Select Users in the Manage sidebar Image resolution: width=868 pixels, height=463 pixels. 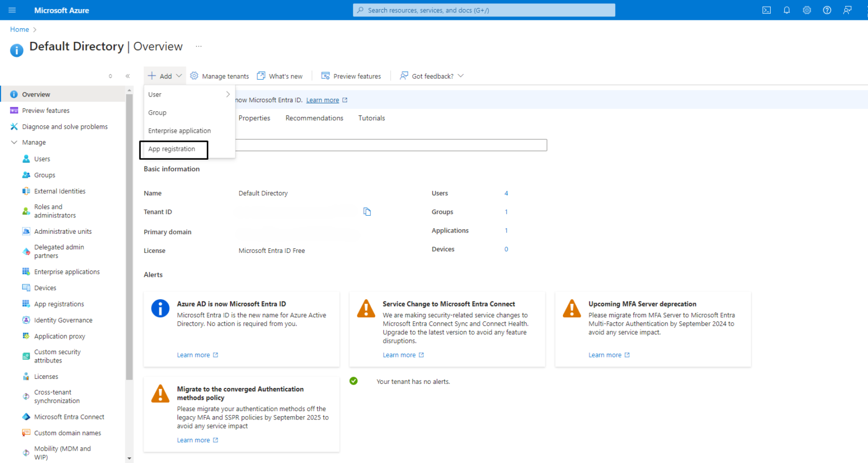click(41, 159)
